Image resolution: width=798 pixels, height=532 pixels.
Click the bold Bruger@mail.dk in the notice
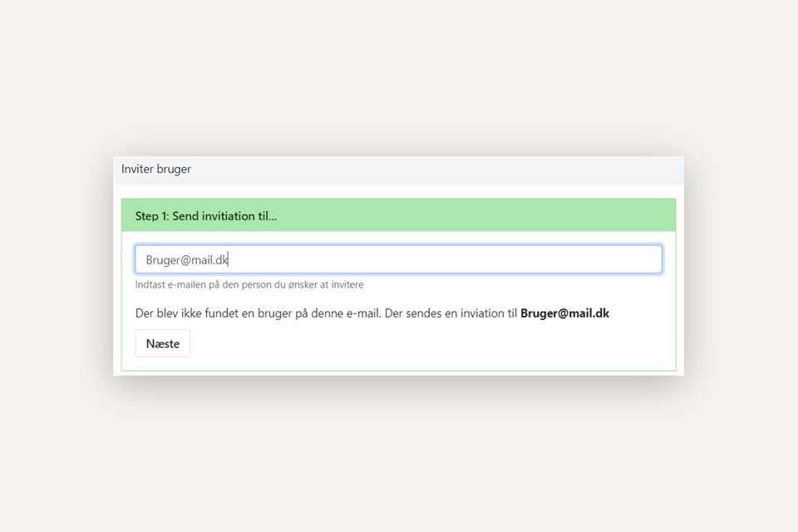[x=564, y=313]
